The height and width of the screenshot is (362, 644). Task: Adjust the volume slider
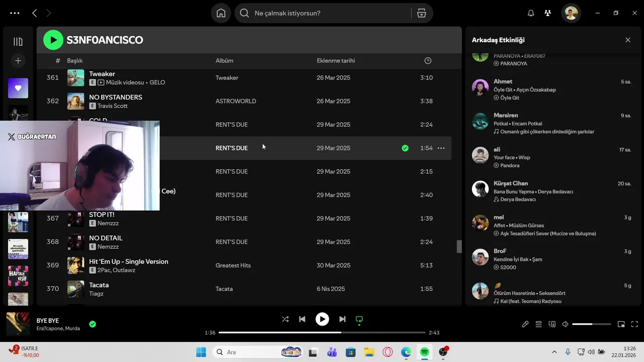(592, 324)
